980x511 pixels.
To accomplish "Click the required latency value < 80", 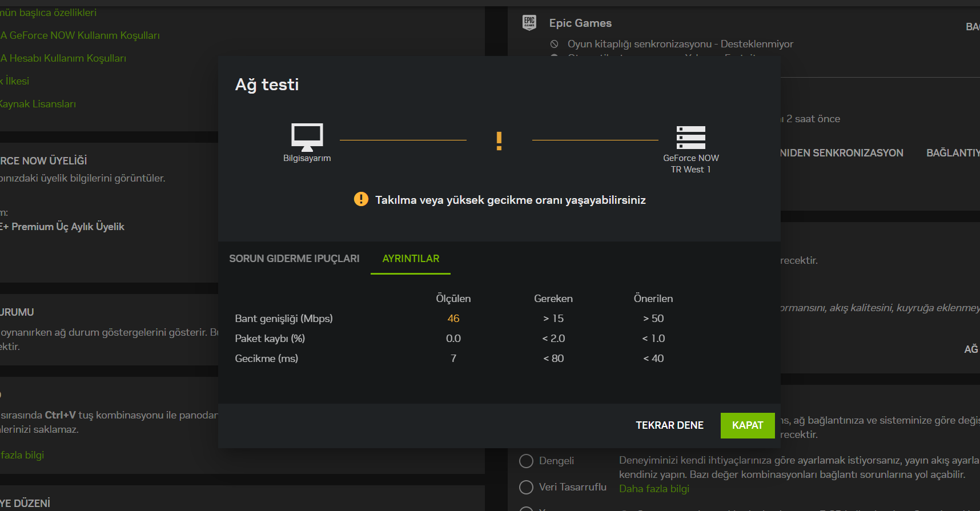I will point(553,359).
